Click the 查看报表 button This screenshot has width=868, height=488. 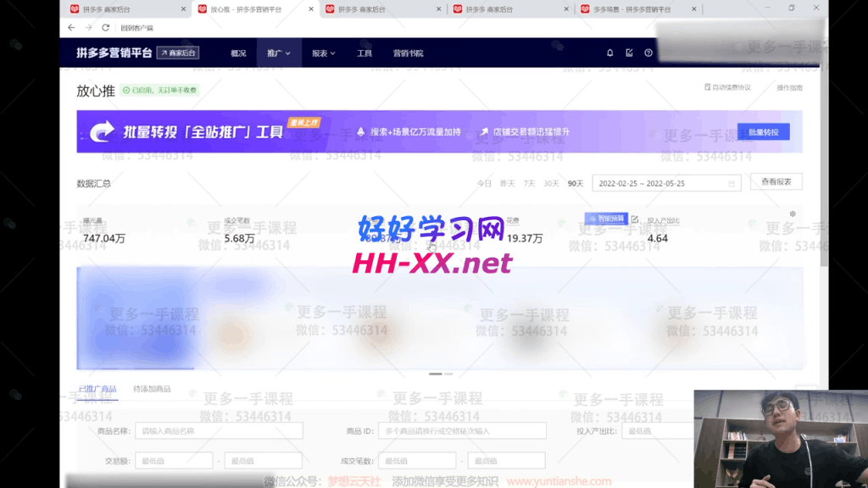click(776, 181)
